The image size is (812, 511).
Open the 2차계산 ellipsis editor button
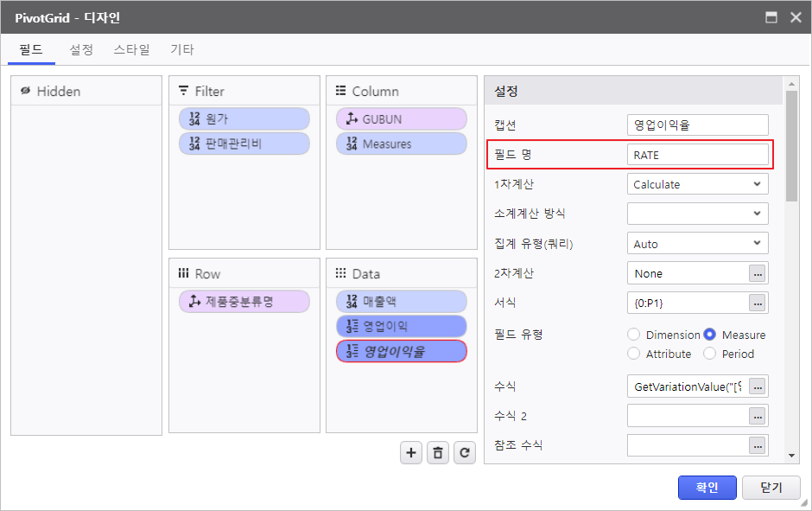pyautogui.click(x=757, y=273)
